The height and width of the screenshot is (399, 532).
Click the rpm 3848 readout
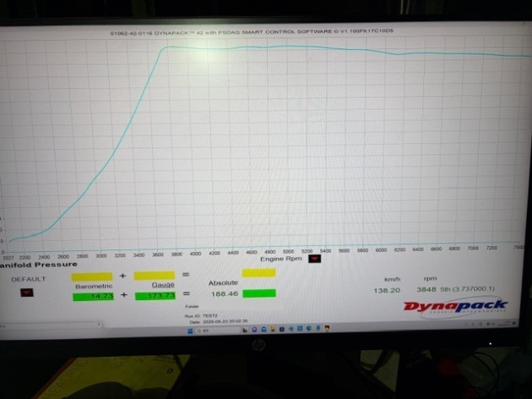click(430, 288)
